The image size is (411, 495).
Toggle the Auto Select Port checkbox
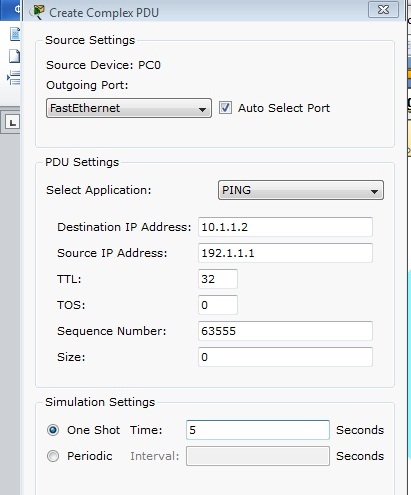tap(225, 108)
